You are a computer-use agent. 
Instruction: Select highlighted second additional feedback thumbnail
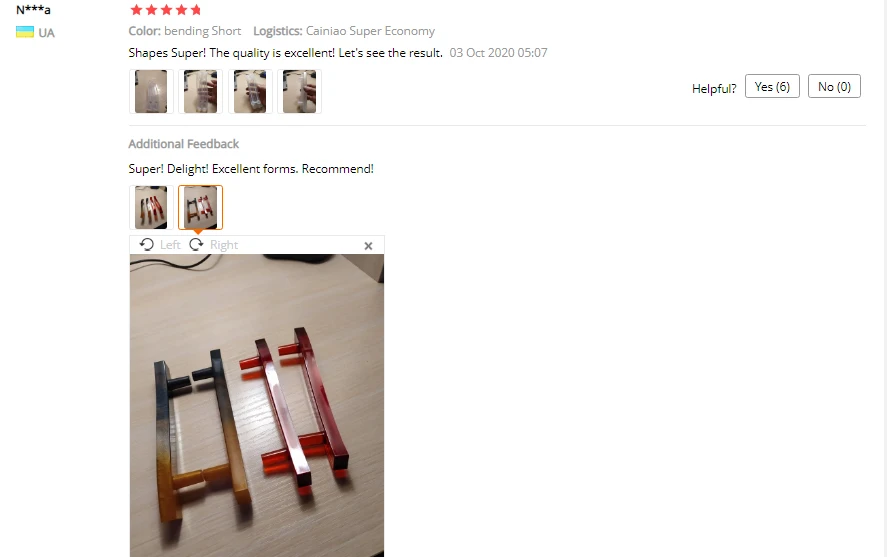[200, 208]
